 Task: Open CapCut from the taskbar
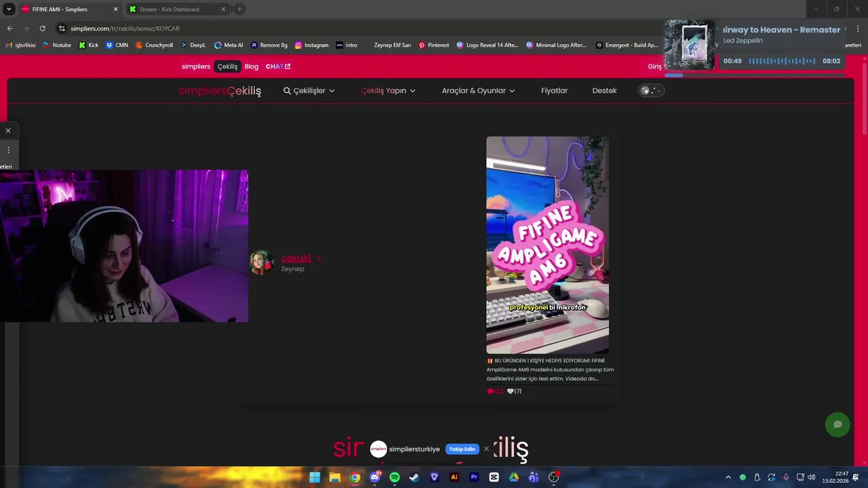(494, 477)
